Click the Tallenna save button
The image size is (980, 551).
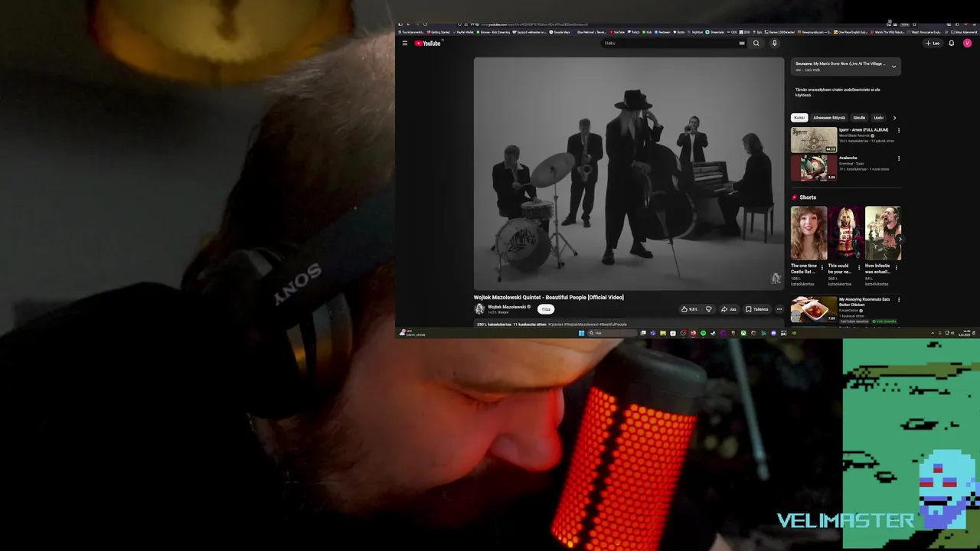pyautogui.click(x=757, y=309)
